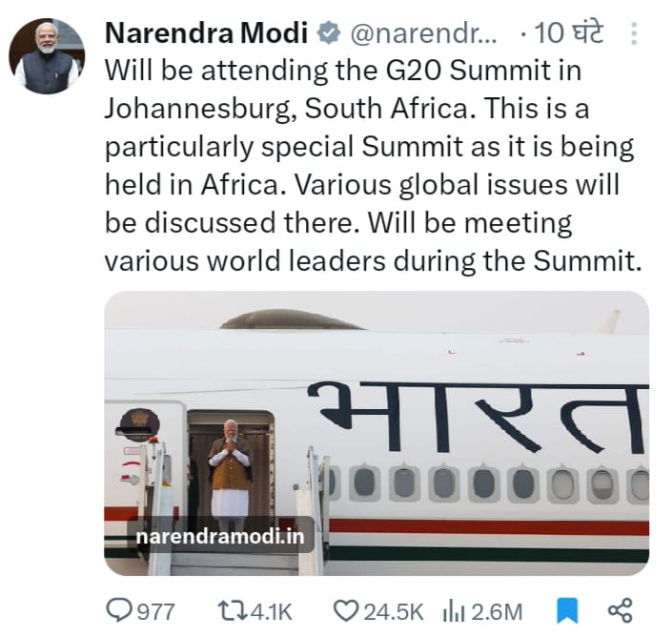Click the share icon
The image size is (672, 636).
coord(621,610)
